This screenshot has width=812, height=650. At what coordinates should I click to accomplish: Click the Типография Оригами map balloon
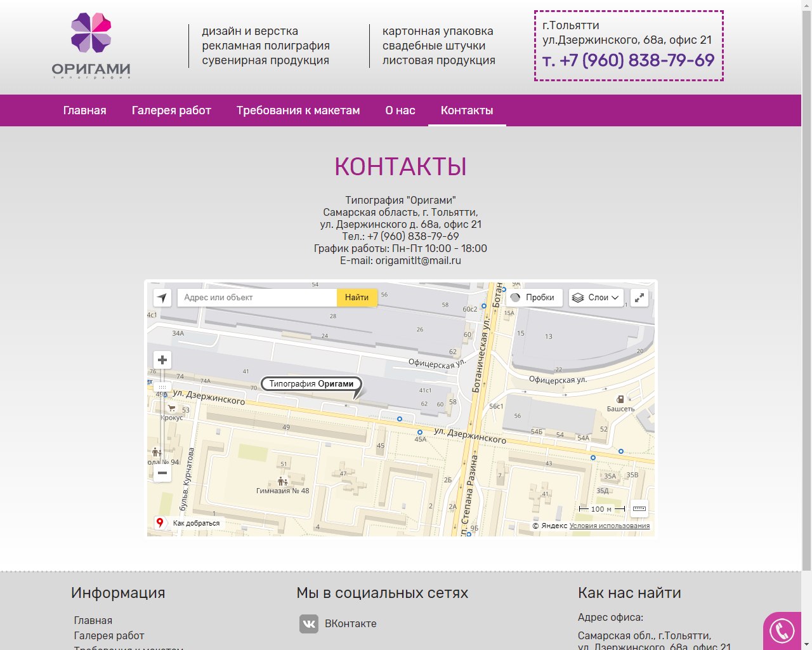[311, 383]
